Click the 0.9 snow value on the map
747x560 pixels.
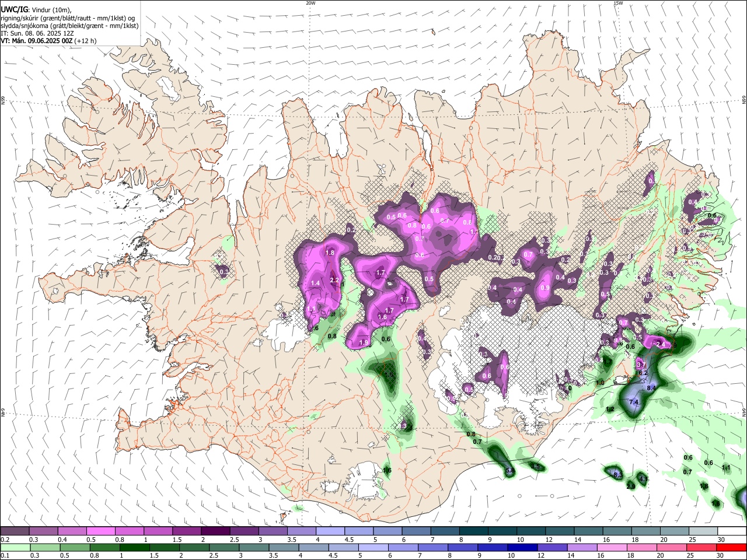coord(545,288)
